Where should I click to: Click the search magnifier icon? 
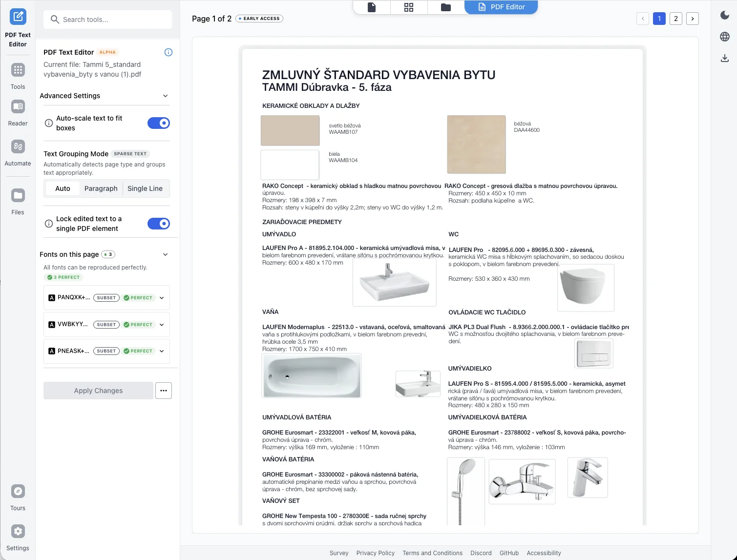[x=55, y=20]
